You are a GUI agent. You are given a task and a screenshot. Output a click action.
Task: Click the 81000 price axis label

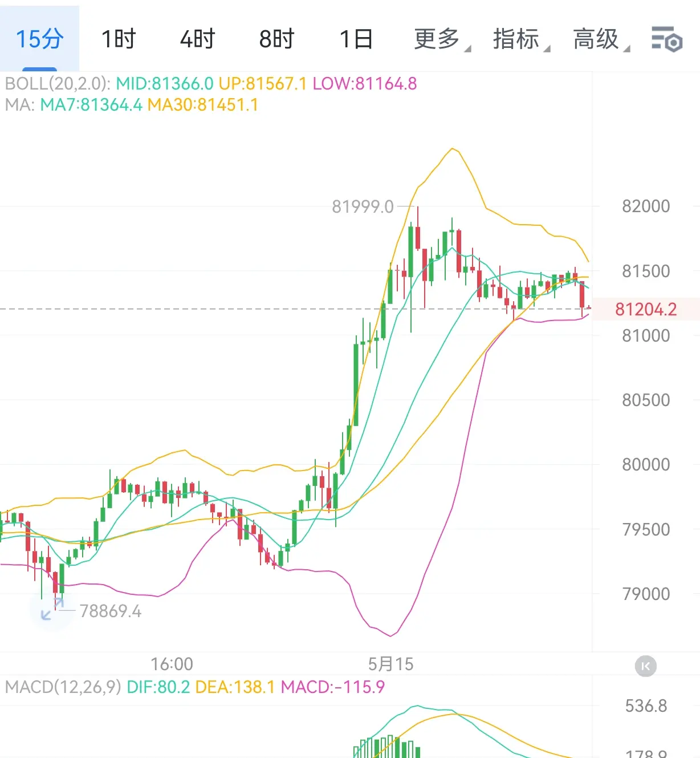[x=646, y=335]
